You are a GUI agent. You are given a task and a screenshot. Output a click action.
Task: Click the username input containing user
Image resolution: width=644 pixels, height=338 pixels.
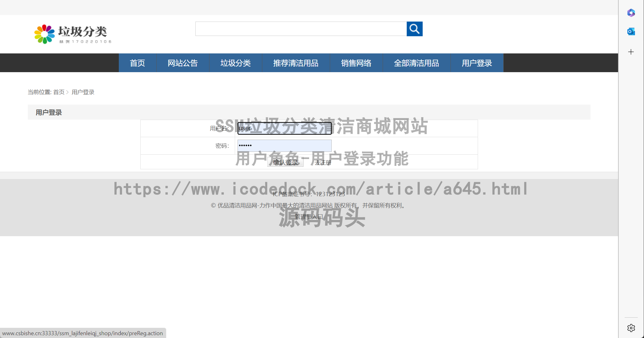284,128
